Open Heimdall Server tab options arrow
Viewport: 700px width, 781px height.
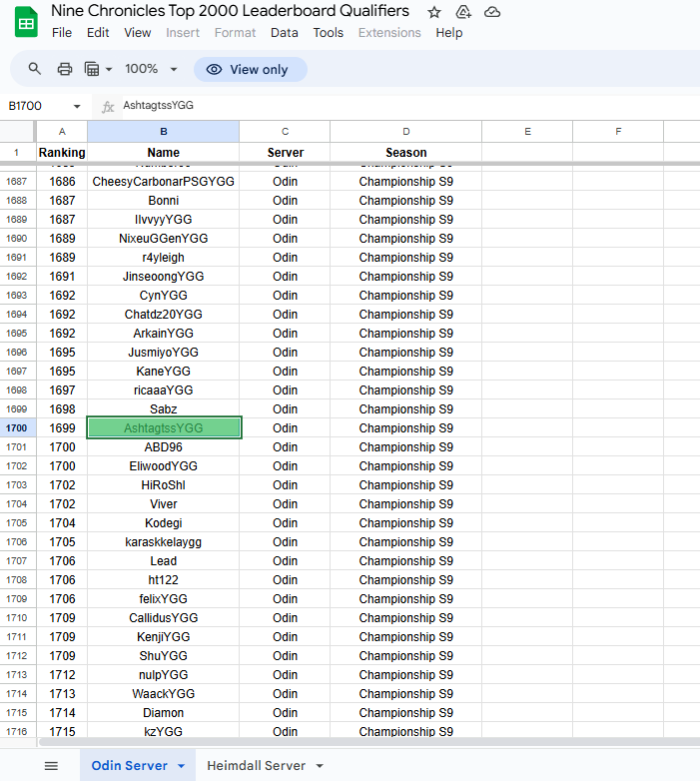(x=320, y=766)
